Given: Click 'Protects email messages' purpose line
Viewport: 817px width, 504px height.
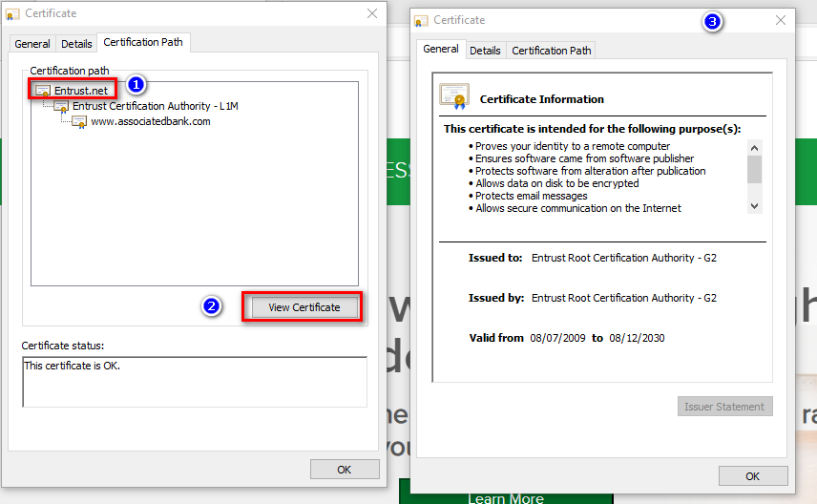Looking at the screenshot, I should point(531,196).
